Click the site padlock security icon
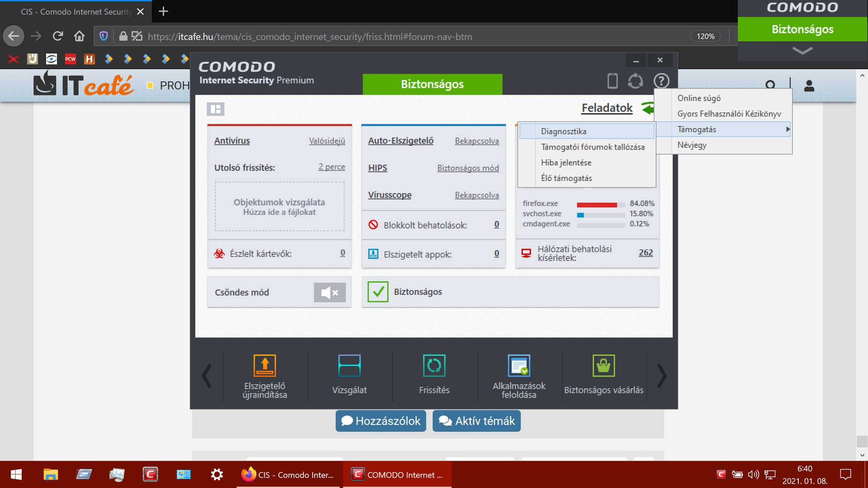 click(123, 36)
